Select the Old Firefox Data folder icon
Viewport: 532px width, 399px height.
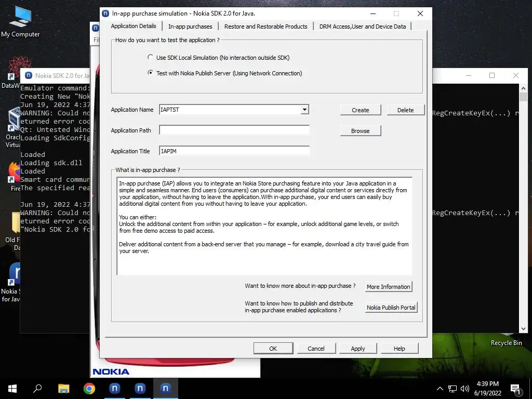(x=13, y=231)
